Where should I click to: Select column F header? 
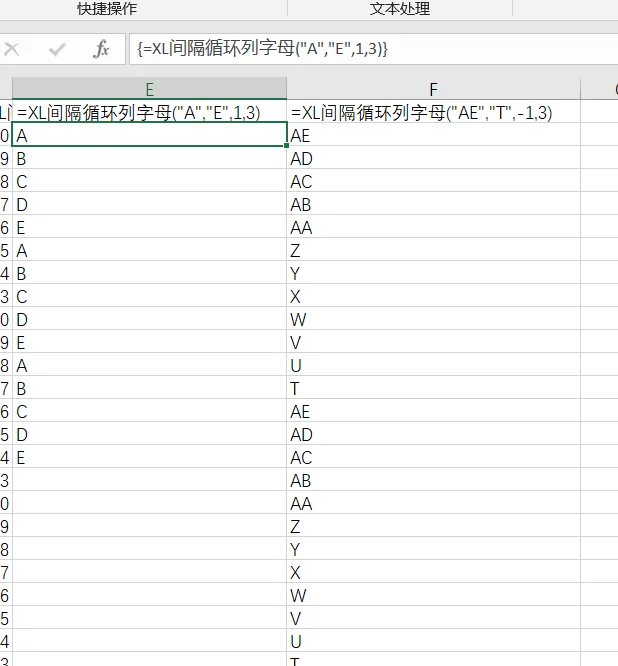coord(433,89)
